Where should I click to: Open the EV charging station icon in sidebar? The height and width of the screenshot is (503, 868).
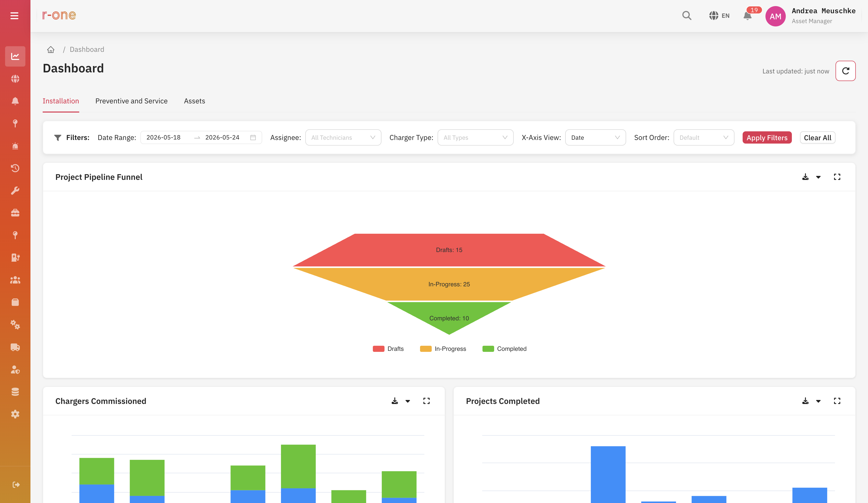[15, 258]
